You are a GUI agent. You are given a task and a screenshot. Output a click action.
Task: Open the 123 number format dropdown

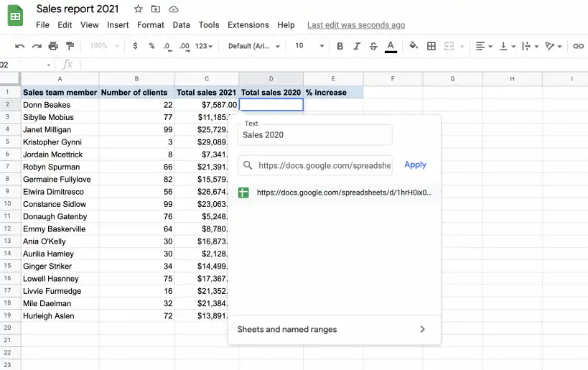click(x=204, y=46)
